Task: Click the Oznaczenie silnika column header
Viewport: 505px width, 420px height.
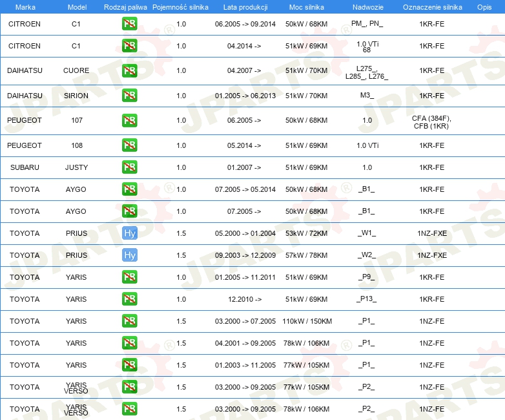Action: (433, 7)
